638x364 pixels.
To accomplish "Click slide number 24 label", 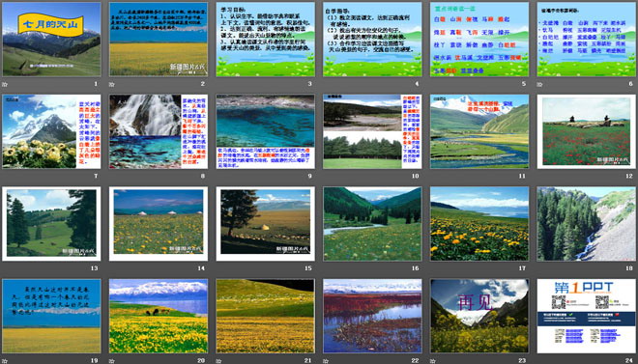I will tap(629, 360).
